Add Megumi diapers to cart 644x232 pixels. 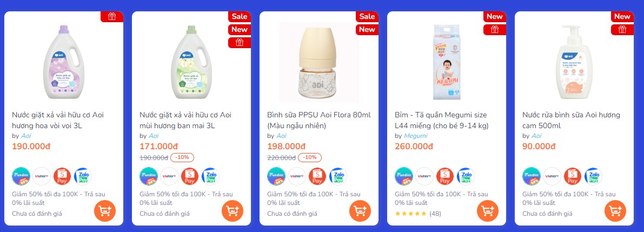488,211
